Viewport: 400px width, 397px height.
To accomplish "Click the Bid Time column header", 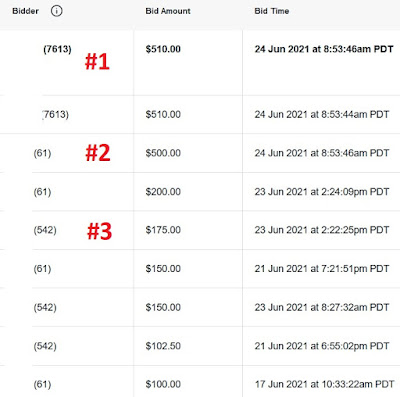I will click(272, 11).
